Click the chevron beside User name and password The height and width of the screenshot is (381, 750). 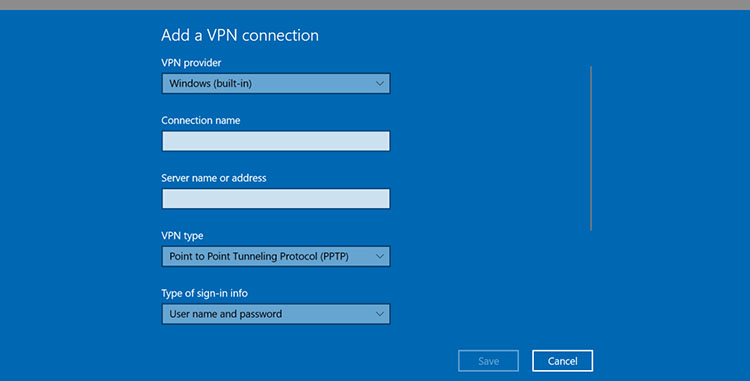tap(379, 314)
